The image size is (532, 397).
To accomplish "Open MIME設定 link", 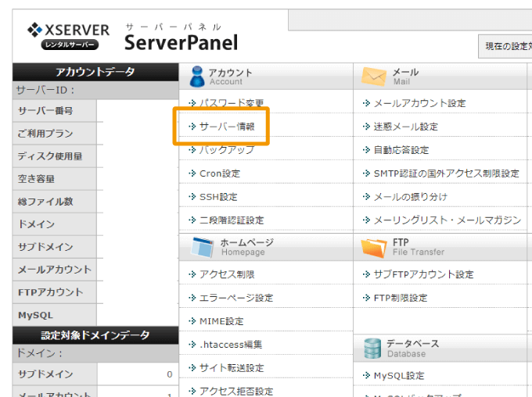I will pos(221,321).
